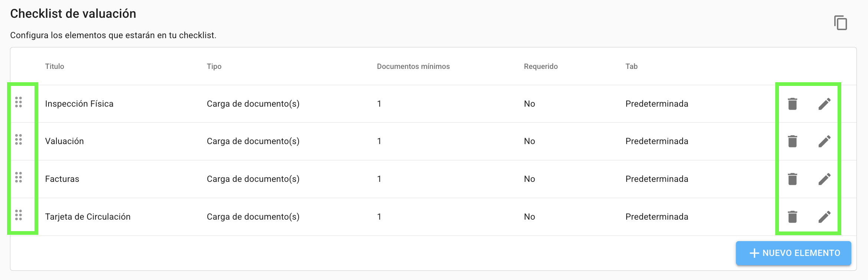This screenshot has width=868, height=280.
Task: Grab the Inspección Física drag handle
Action: tap(19, 102)
